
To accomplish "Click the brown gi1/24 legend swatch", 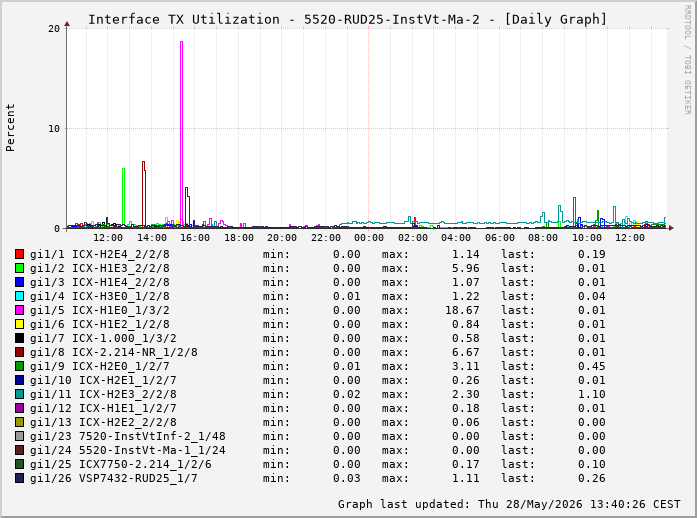I will click(x=19, y=450).
